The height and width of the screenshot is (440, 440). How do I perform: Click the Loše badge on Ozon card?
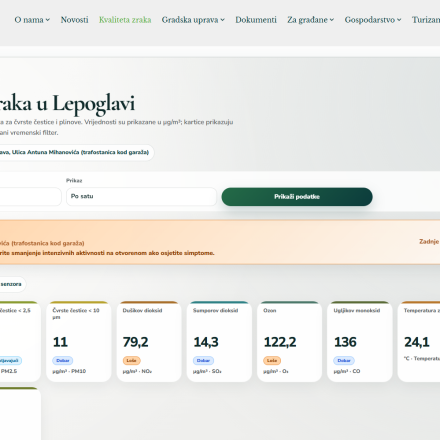272,361
